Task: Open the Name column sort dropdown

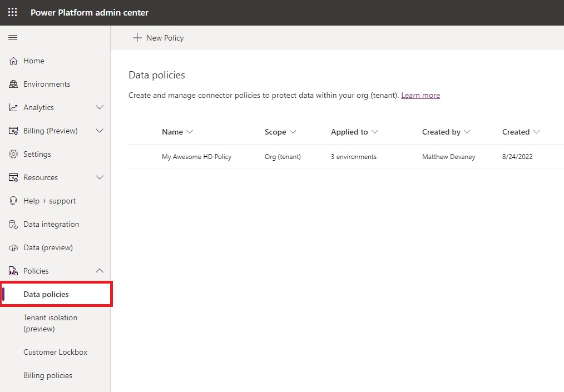Action: [x=190, y=132]
